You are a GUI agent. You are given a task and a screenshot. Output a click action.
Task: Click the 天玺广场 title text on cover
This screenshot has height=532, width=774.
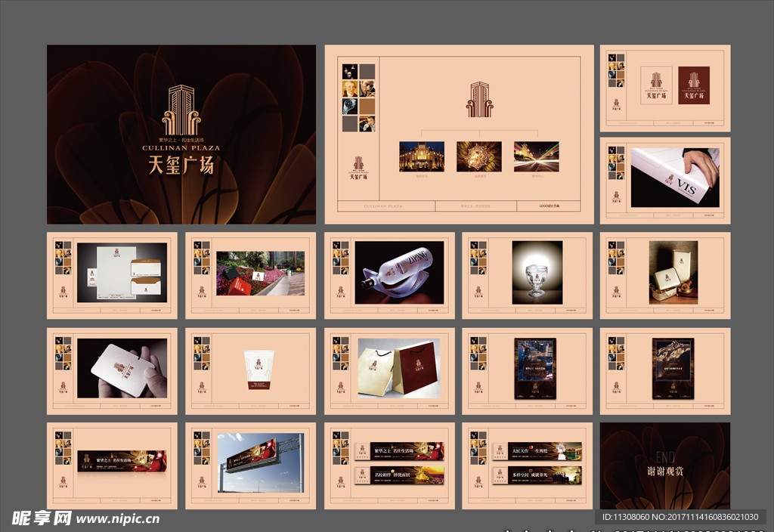click(x=181, y=165)
